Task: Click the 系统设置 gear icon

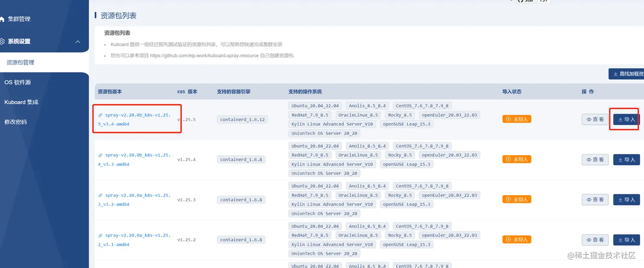Action: pos(2,42)
